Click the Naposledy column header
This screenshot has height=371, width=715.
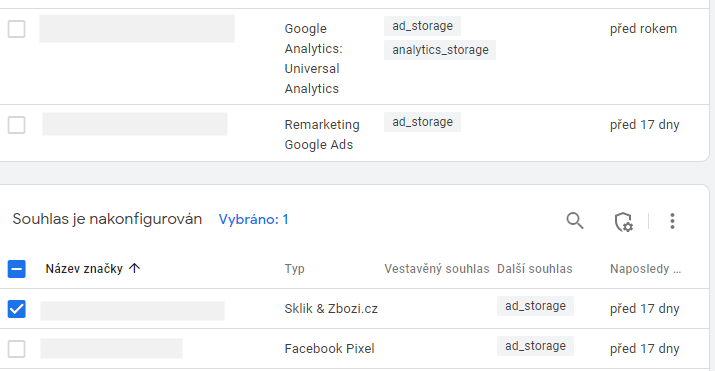645,269
